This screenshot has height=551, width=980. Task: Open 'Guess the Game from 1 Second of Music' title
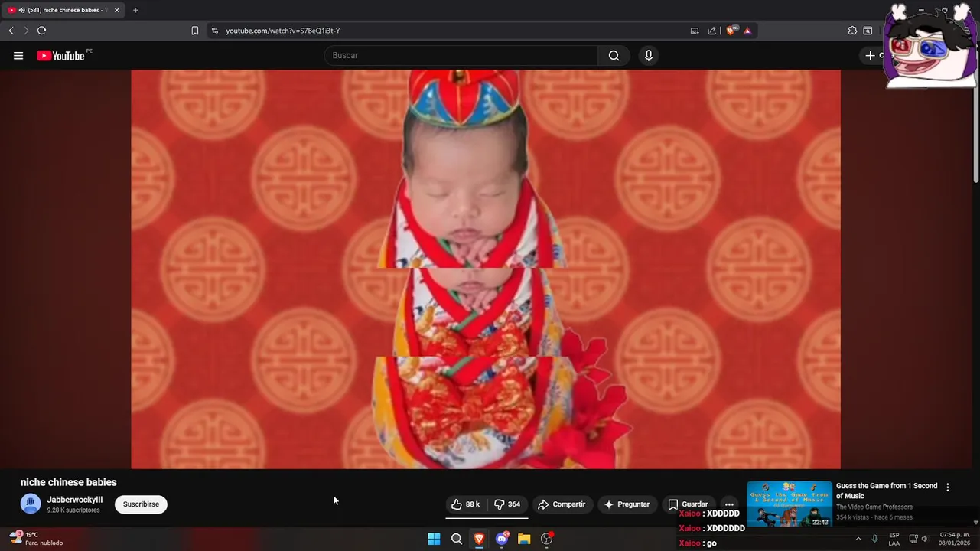click(x=887, y=491)
